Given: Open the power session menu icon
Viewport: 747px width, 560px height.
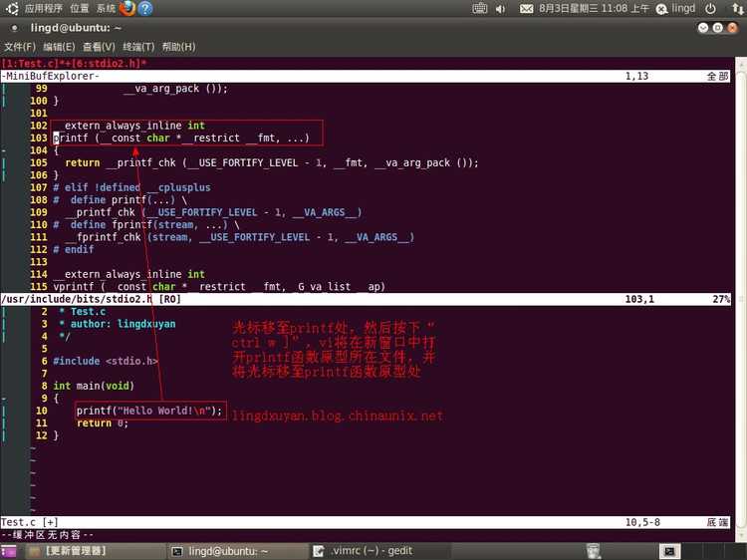Looking at the screenshot, I should pyautogui.click(x=710, y=9).
